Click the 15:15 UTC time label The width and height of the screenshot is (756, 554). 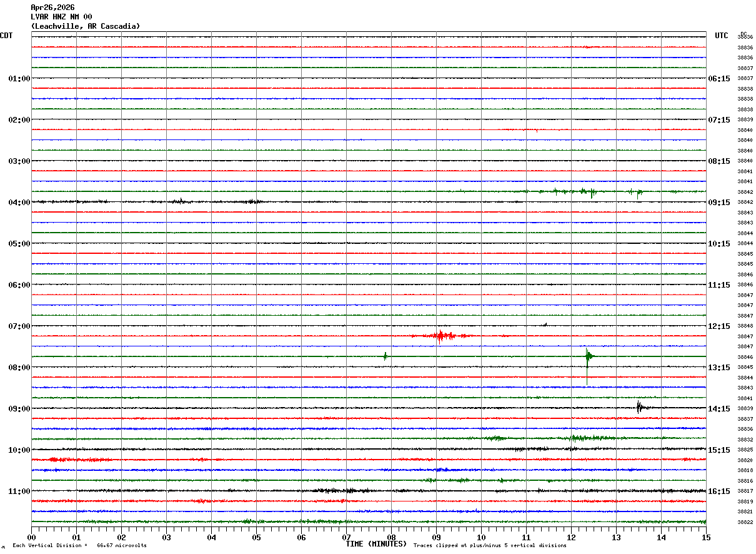coord(719,450)
